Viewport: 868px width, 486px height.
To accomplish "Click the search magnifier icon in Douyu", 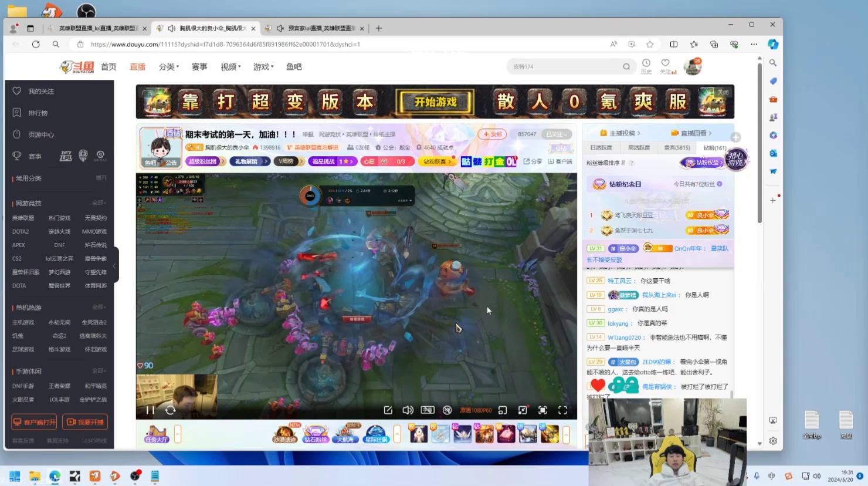I will [x=626, y=67].
